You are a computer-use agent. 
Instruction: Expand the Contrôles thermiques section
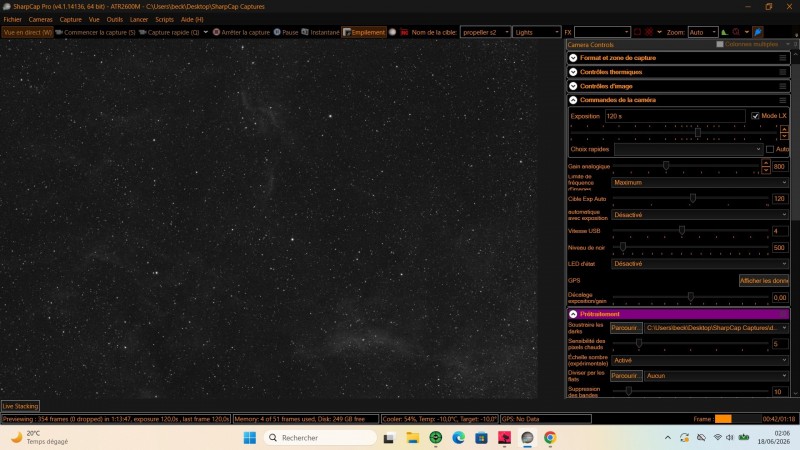point(573,72)
